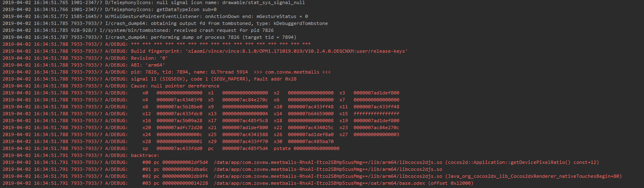The height and width of the screenshot is (188, 644).
Task: Click the ABI: 'arm64' line
Action: [148, 65]
